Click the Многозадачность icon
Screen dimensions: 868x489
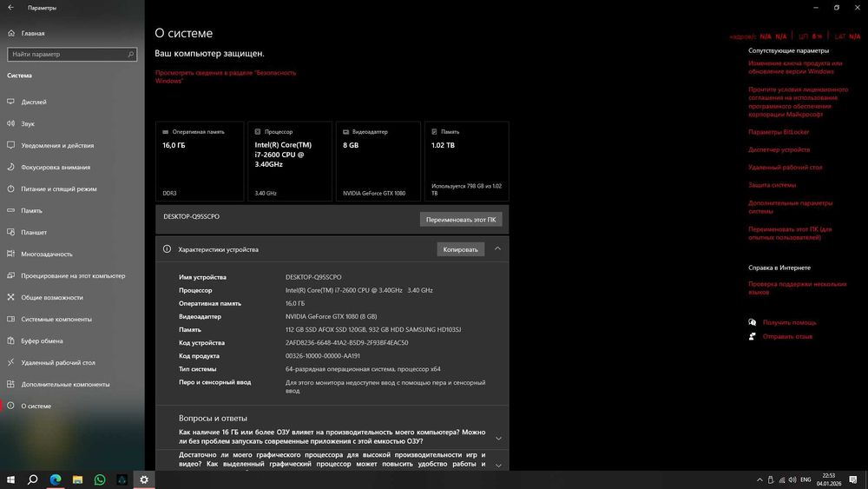point(10,254)
